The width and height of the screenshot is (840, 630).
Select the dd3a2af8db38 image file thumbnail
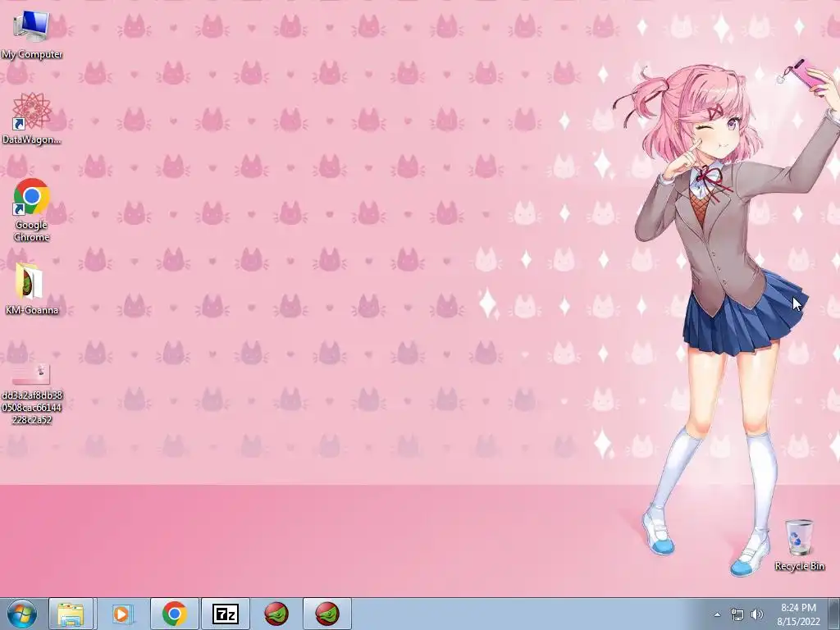pyautogui.click(x=30, y=374)
